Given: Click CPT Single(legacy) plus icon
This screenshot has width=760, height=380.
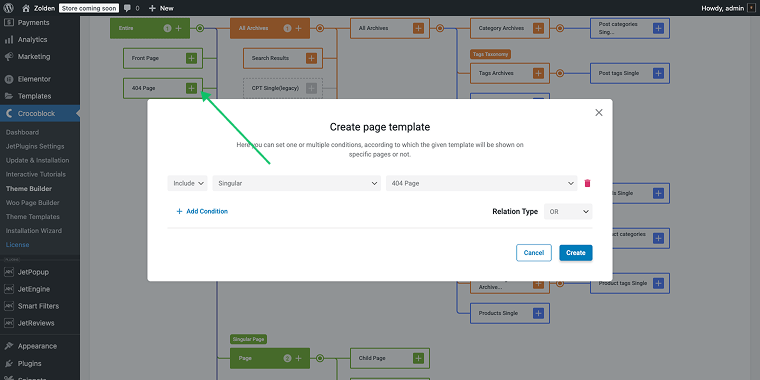Looking at the screenshot, I should [x=311, y=88].
